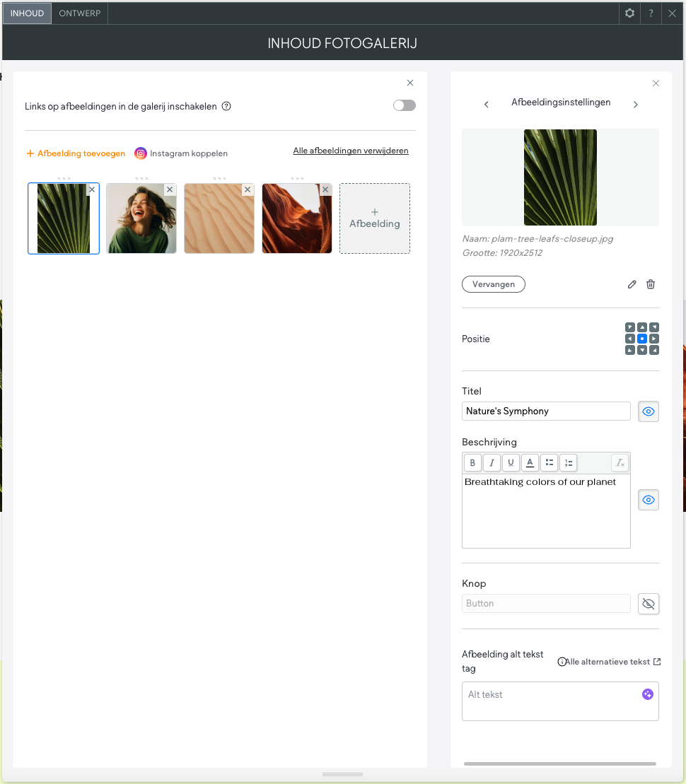Click the AI alt text generator icon
Screen dimensions: 686x784
pos(647,694)
